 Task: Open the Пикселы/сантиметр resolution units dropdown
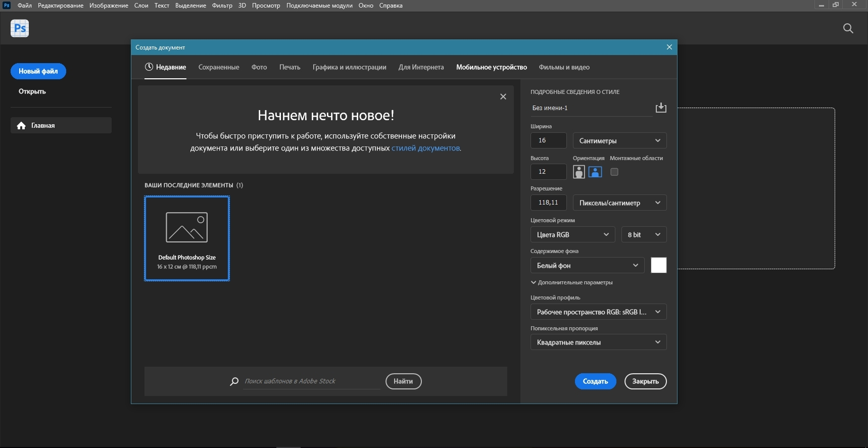pyautogui.click(x=619, y=203)
